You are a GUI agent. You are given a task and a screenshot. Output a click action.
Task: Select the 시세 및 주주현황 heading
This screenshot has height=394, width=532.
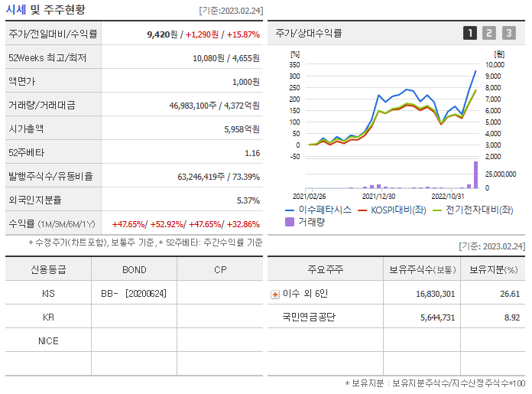pyautogui.click(x=45, y=9)
